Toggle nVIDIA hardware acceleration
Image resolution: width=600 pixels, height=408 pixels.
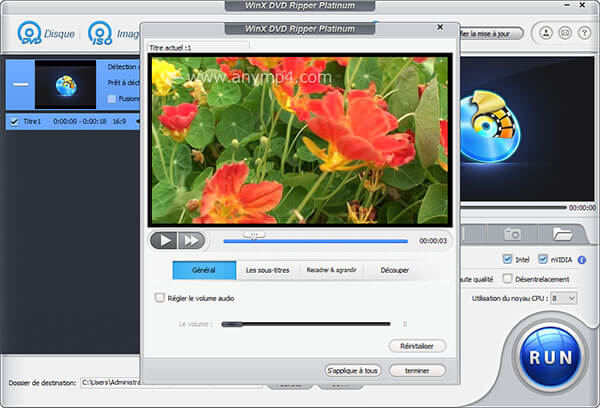click(543, 259)
